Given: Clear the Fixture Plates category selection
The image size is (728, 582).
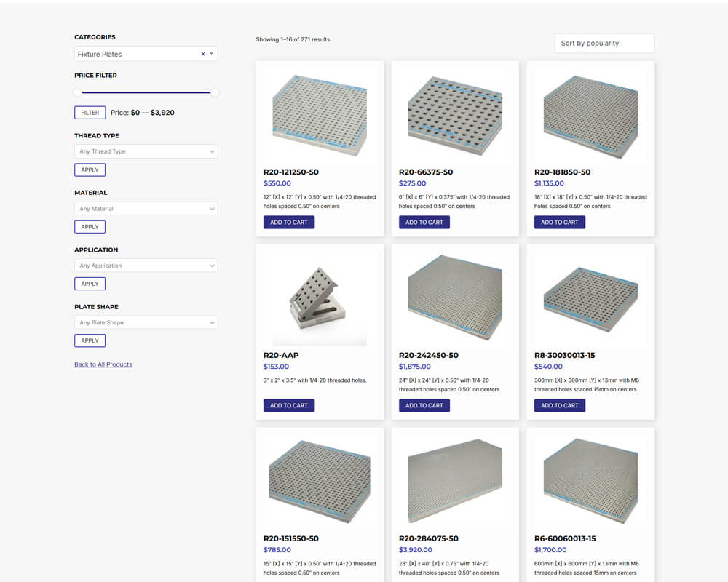Looking at the screenshot, I should (x=203, y=54).
